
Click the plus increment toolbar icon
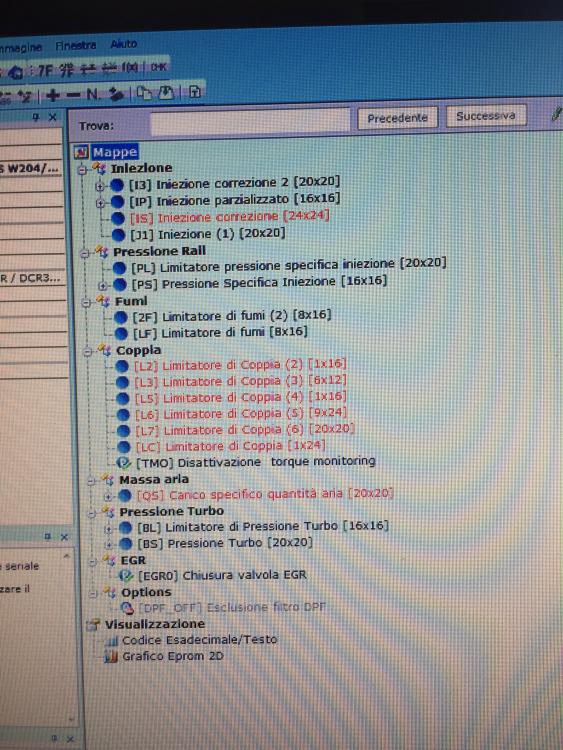pos(53,95)
